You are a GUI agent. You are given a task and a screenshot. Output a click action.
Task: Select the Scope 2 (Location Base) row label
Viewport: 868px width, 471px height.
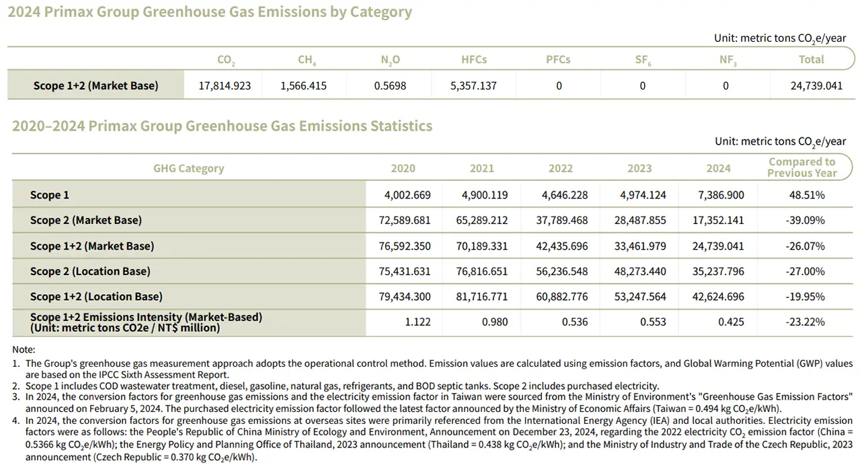click(x=90, y=271)
